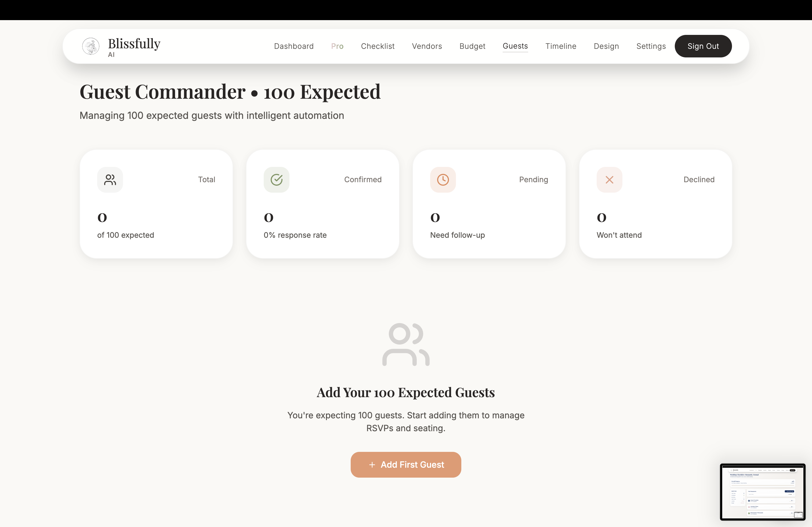Open the Pro nav link
812x527 pixels.
pos(337,46)
